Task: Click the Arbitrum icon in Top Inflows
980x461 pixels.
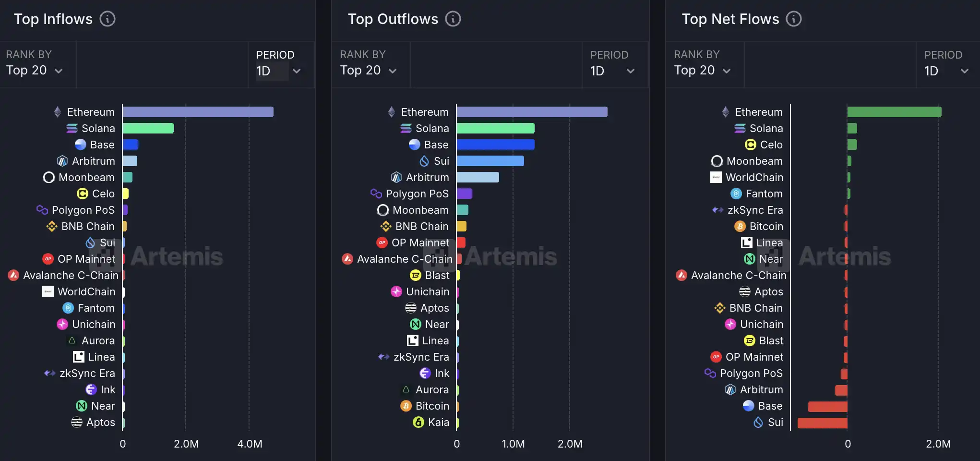Action: pos(62,161)
